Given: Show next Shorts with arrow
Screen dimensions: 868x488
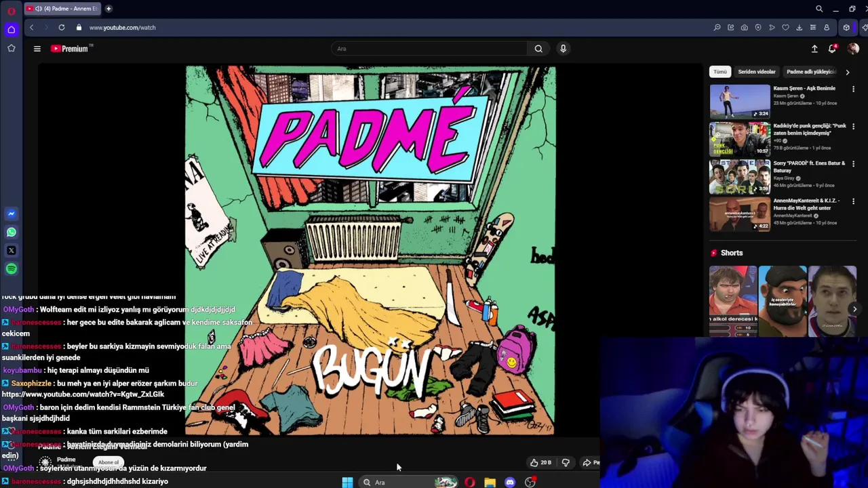Looking at the screenshot, I should (854, 308).
